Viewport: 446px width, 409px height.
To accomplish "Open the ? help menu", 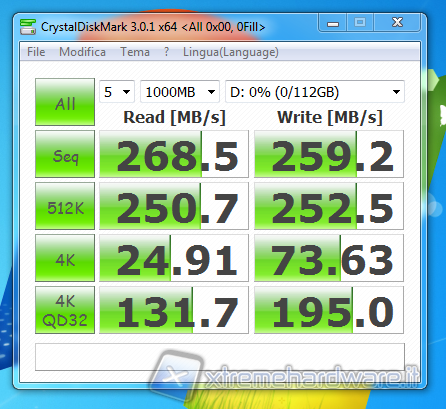I will point(166,52).
